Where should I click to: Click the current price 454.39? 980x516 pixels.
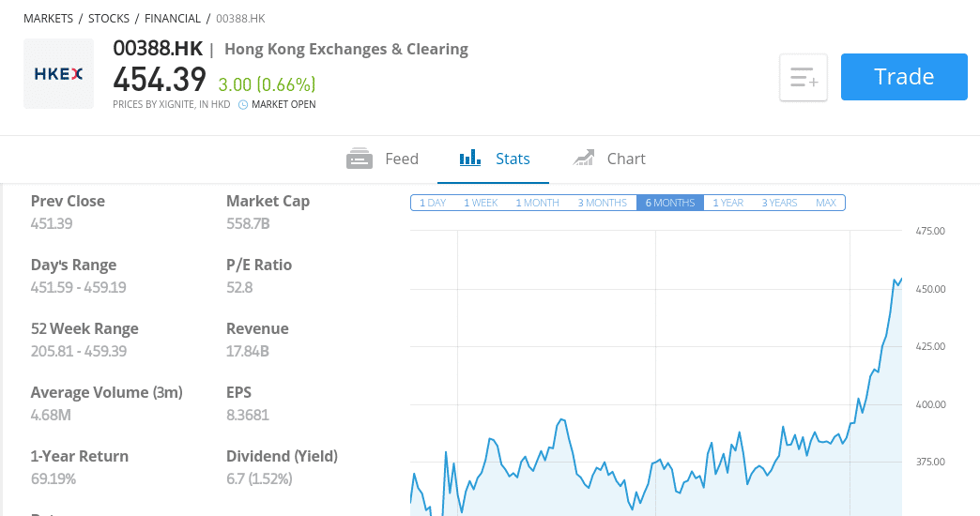click(160, 80)
